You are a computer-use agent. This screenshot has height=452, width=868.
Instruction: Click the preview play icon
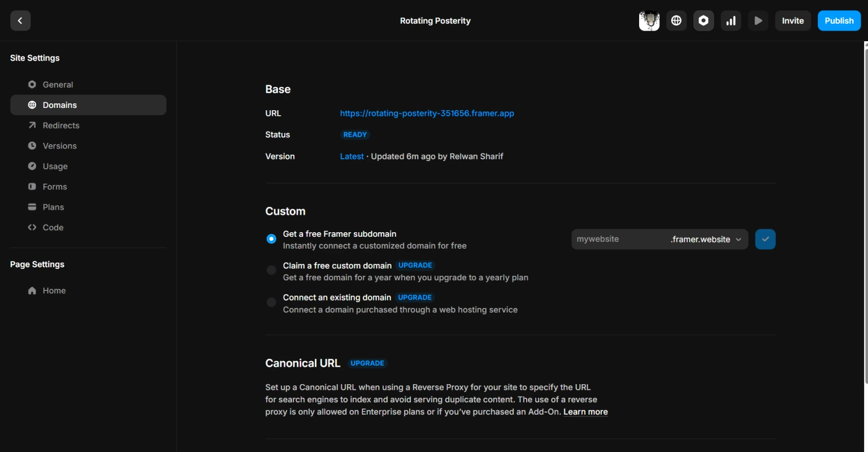[x=758, y=21]
